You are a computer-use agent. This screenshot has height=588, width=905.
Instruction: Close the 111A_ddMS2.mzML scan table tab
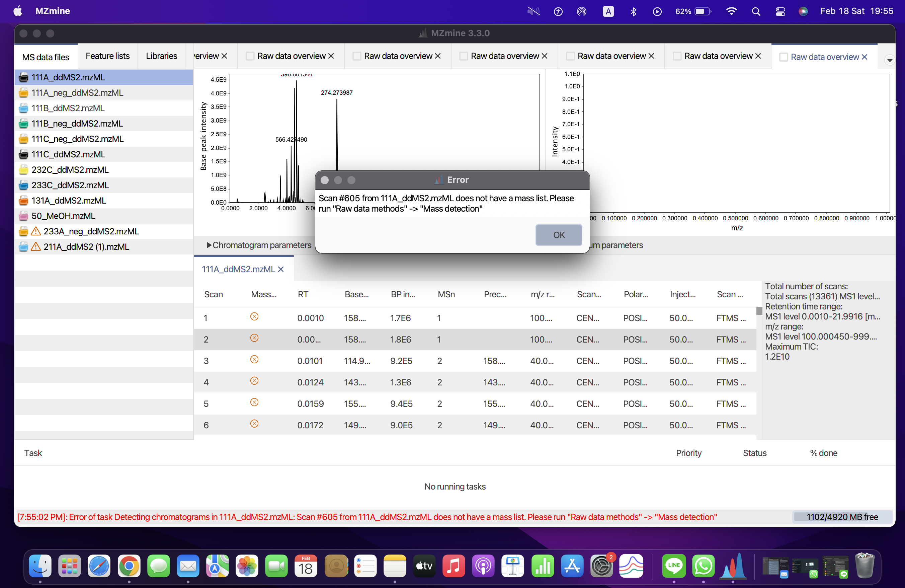click(x=281, y=269)
